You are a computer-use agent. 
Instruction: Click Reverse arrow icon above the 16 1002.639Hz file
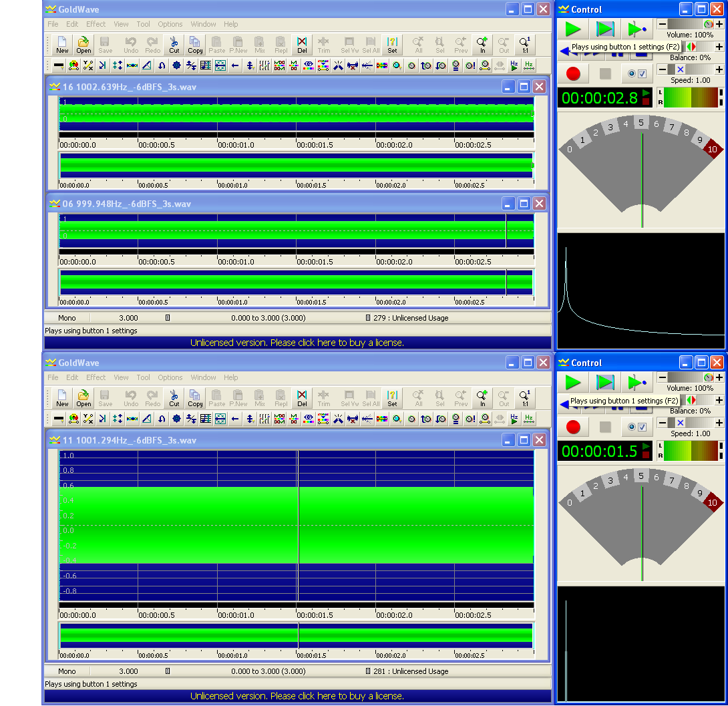tap(235, 66)
